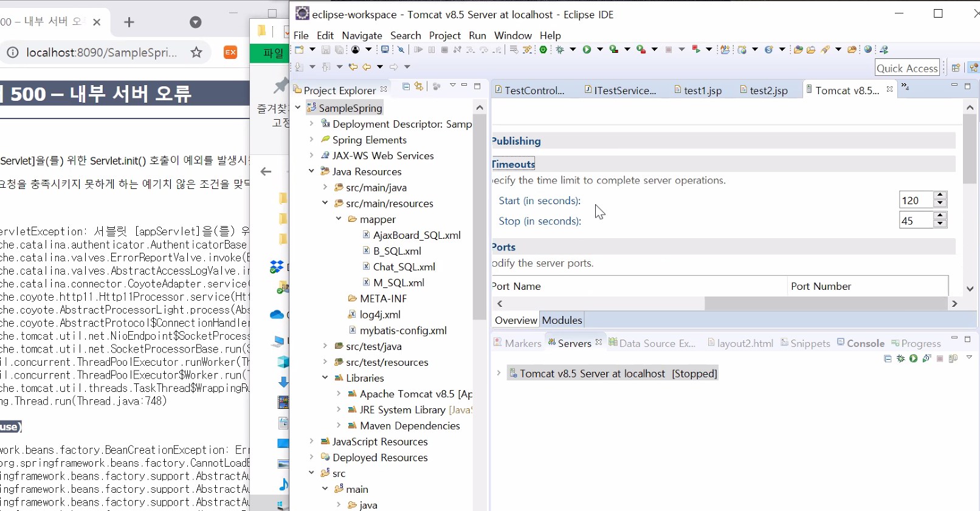Select mybatis-config.xml in Project Explorer
The height and width of the screenshot is (511, 980).
(x=403, y=331)
